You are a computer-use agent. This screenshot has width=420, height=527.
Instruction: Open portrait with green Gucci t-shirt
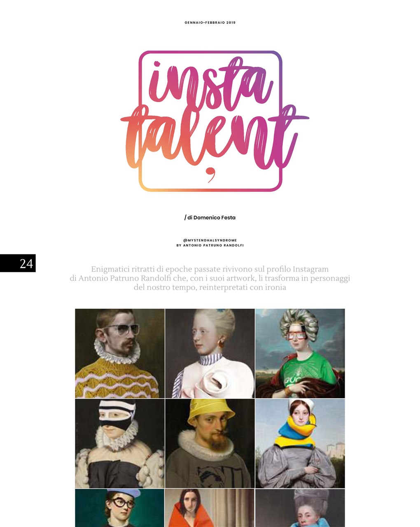300,353
